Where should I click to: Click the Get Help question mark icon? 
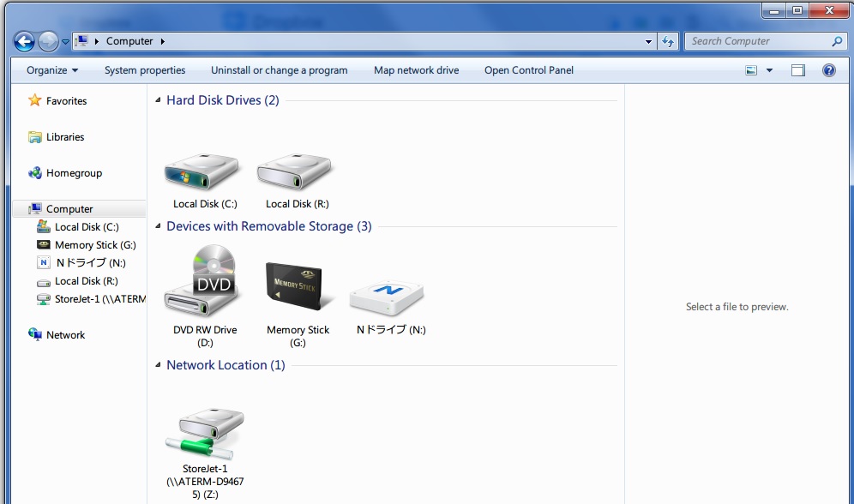[829, 70]
